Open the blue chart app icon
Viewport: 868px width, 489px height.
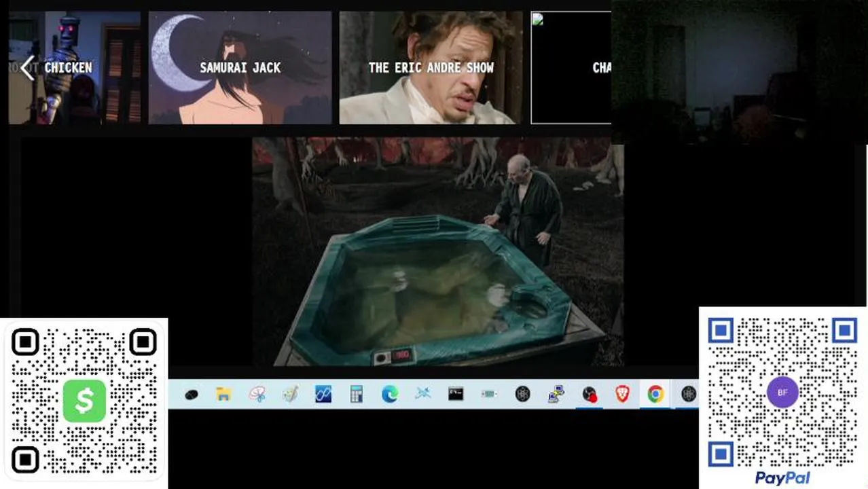click(323, 394)
